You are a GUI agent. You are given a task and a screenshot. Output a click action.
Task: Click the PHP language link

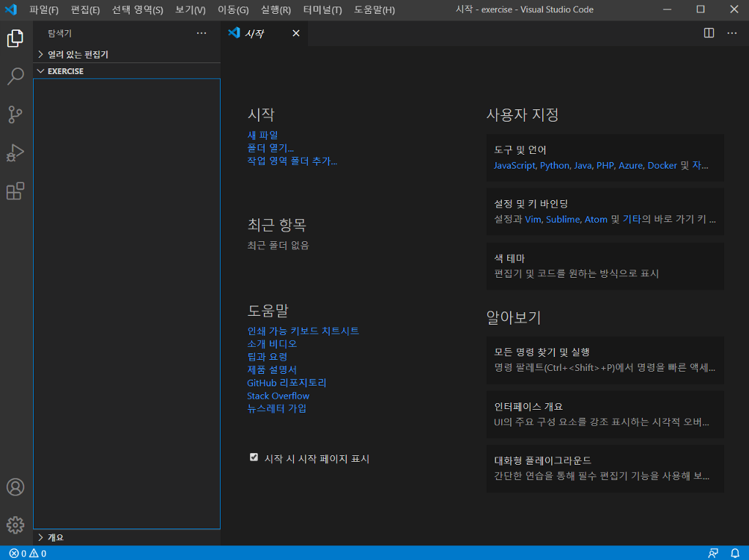605,166
